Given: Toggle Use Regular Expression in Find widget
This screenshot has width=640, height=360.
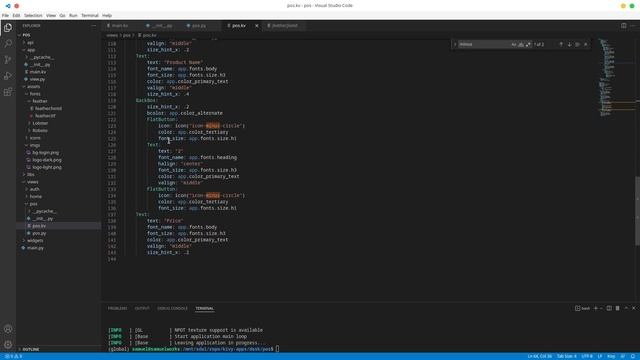Looking at the screenshot, I should pyautogui.click(x=528, y=44).
